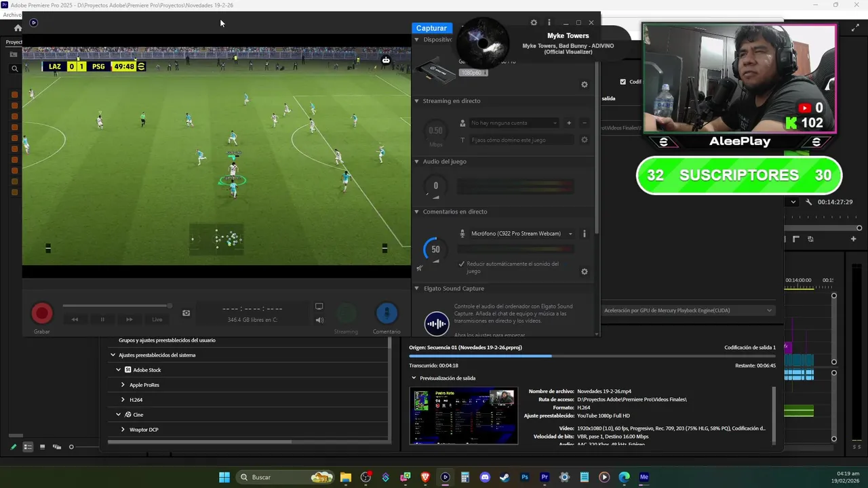The width and height of the screenshot is (868, 488).
Task: Open live commentary settings gear
Action: [585, 272]
